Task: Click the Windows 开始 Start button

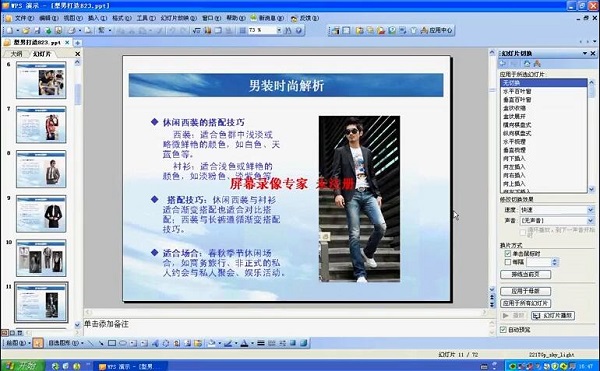Action: (x=22, y=366)
